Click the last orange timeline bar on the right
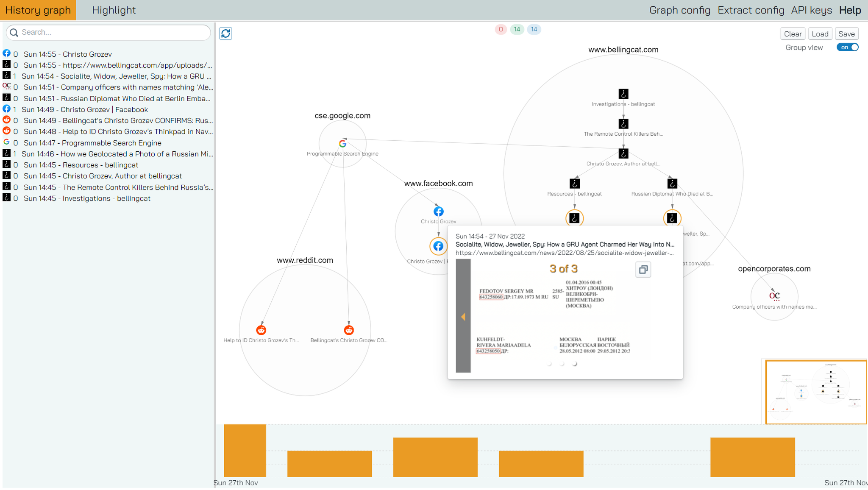Viewport: 868px width, 490px height. [753, 457]
